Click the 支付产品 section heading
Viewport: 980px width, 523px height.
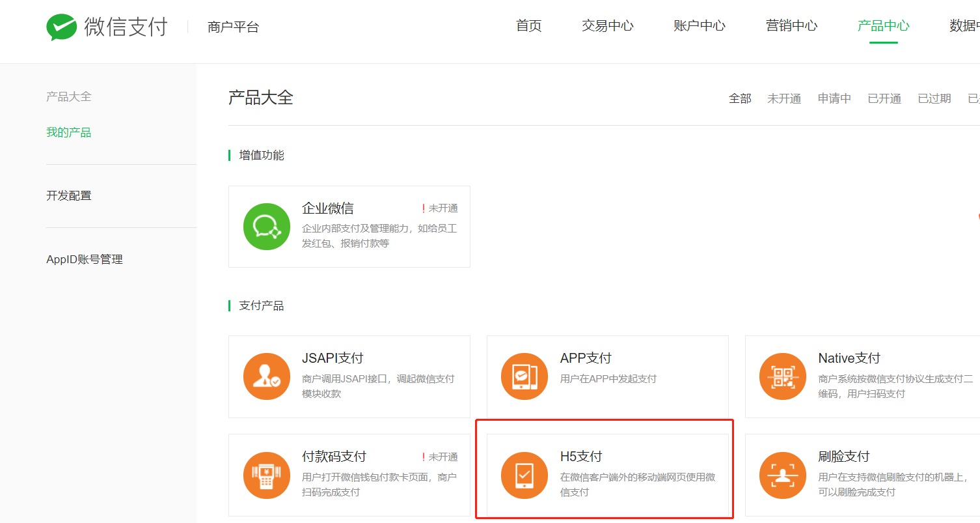262,305
